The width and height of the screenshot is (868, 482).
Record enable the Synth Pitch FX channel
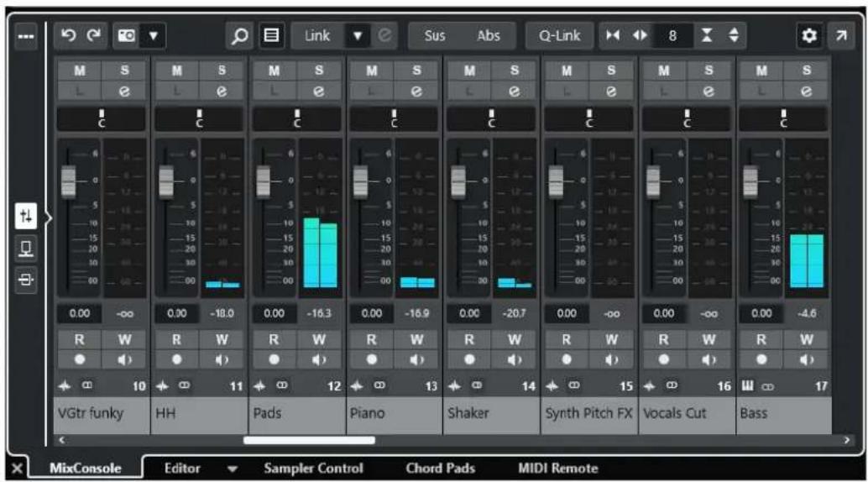[x=567, y=359]
